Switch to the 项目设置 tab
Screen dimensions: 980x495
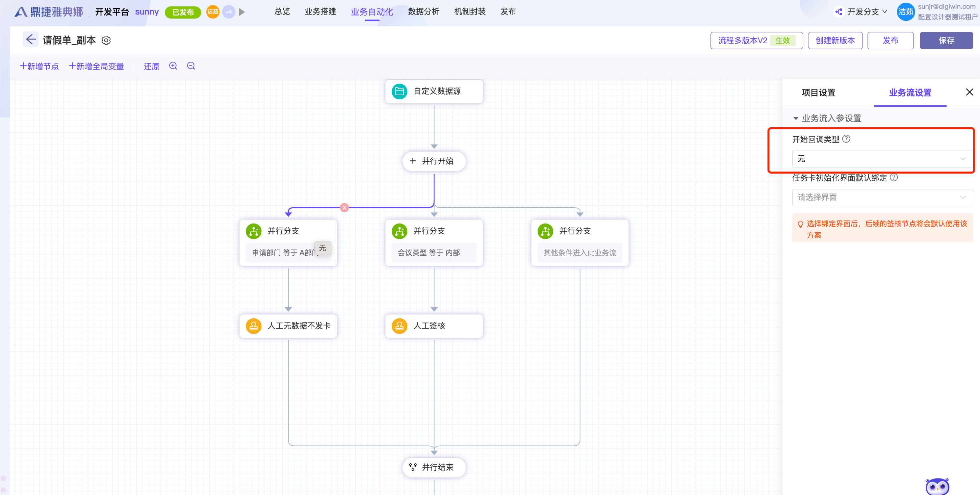point(818,93)
